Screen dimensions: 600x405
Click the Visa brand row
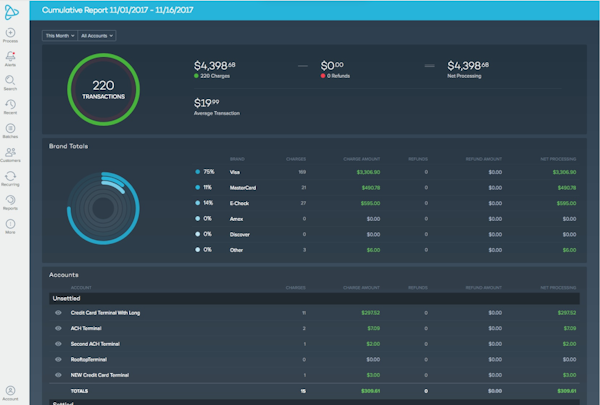pos(385,172)
